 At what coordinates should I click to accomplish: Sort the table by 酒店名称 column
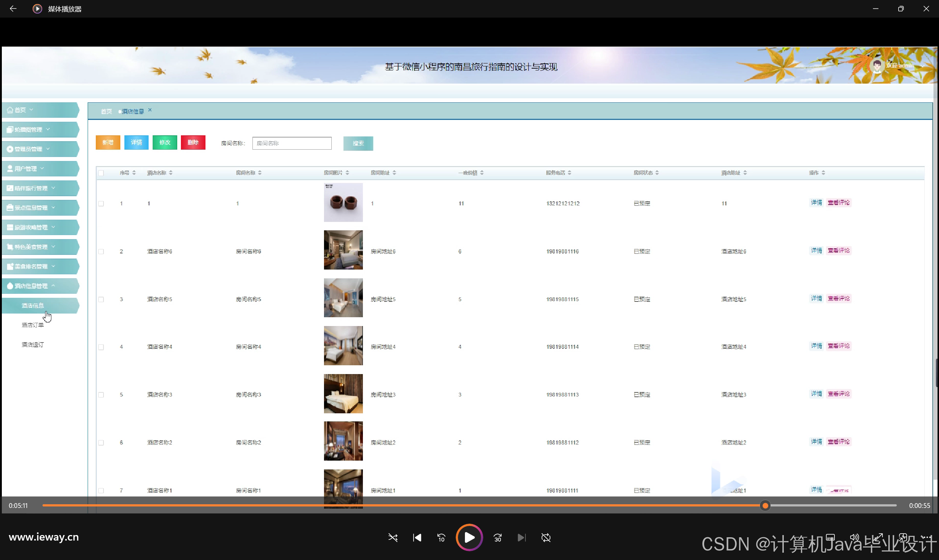click(x=171, y=173)
